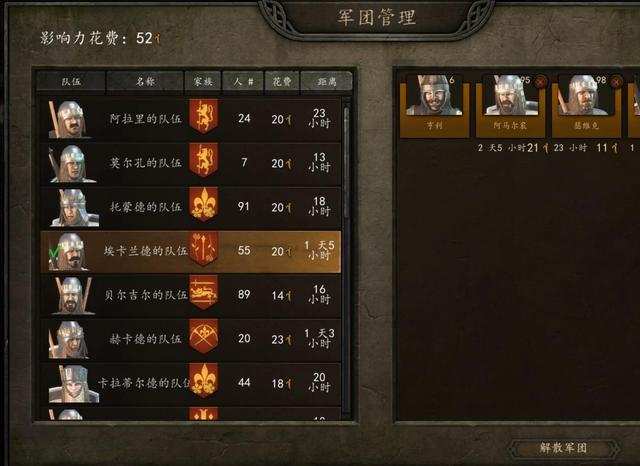Toggle selection of 贝尔吉尔的队伍 row

(x=191, y=295)
